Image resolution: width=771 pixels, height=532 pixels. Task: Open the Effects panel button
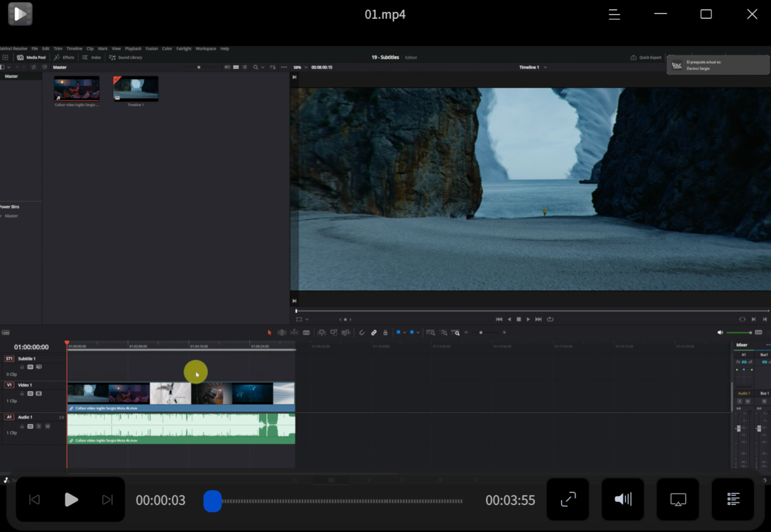pos(64,58)
